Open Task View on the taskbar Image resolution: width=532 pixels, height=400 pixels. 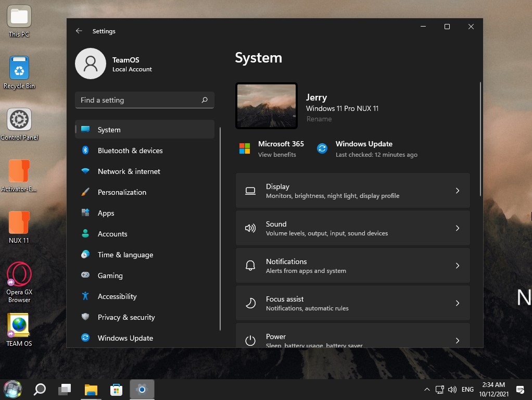pyautogui.click(x=65, y=389)
